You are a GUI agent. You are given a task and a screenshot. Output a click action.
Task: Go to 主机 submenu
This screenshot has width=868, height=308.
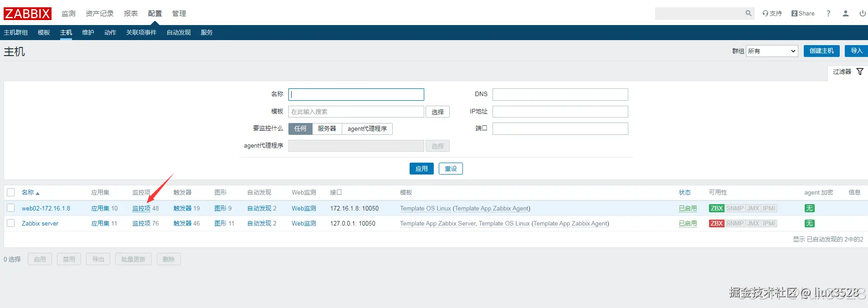[x=66, y=32]
